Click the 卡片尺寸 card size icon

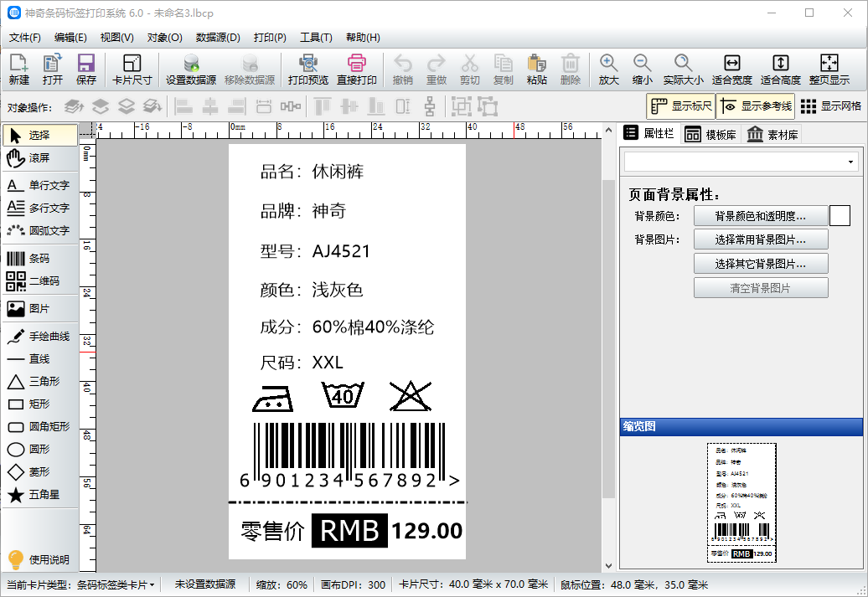pos(132,69)
